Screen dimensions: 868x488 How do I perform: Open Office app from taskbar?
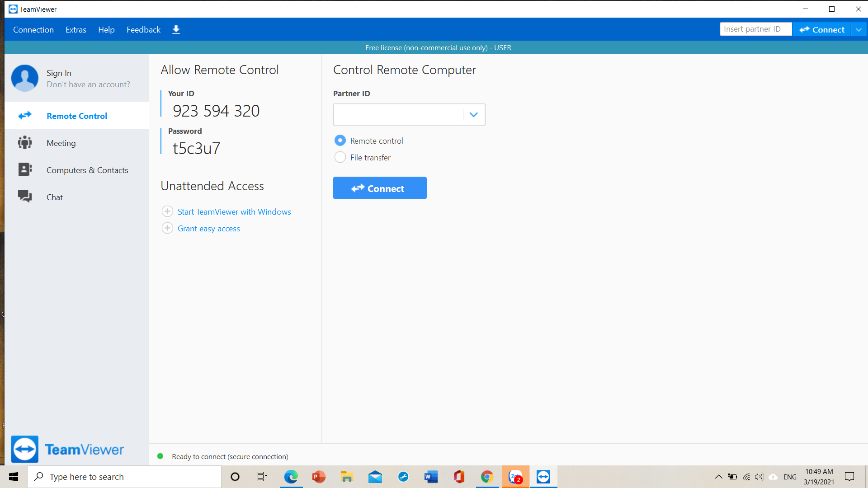[459, 477]
